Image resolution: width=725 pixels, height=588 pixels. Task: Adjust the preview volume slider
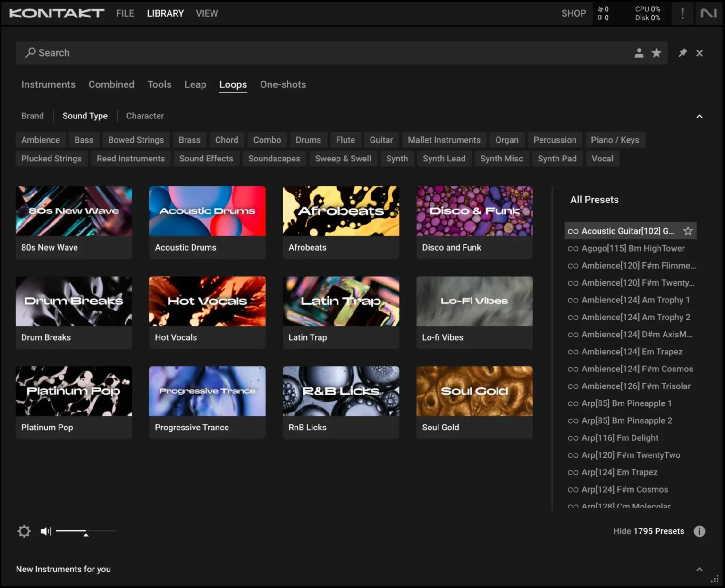point(85,532)
